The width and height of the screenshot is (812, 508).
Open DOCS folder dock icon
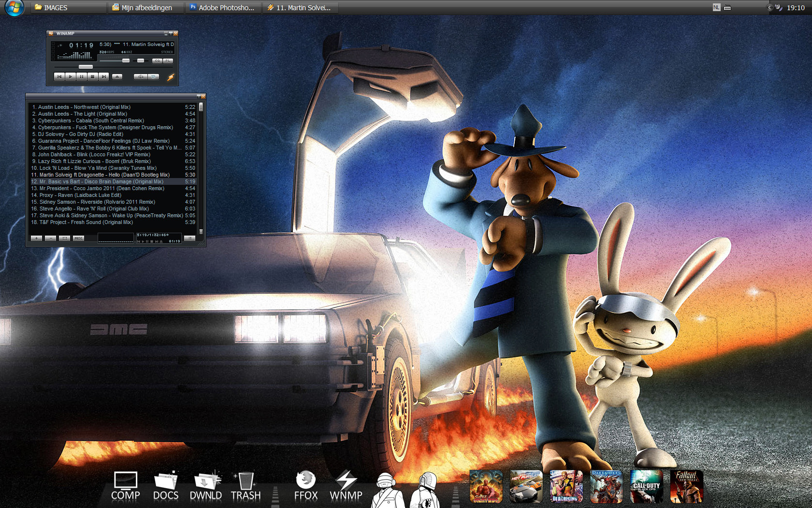tap(166, 486)
